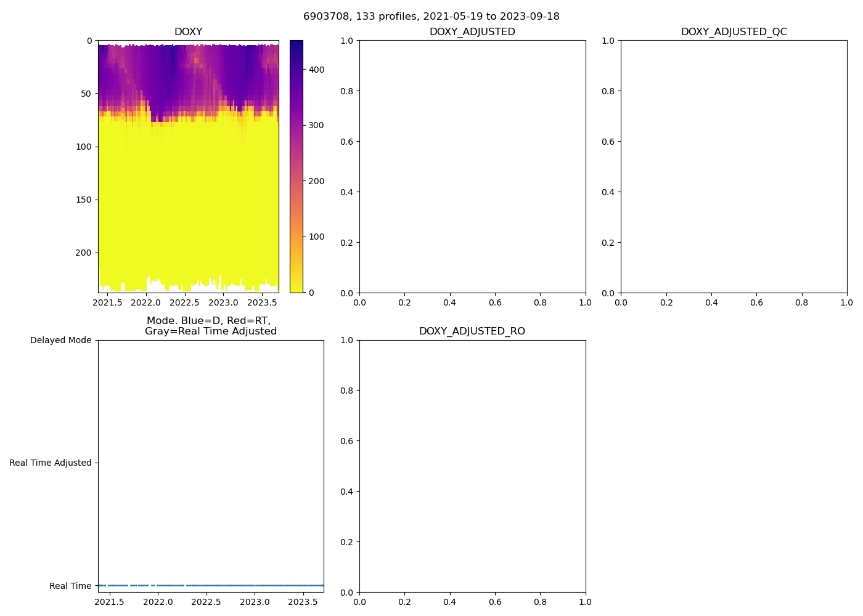The width and height of the screenshot is (863, 616).
Task: Click the DOXY colorbar gradient
Action: (296, 166)
